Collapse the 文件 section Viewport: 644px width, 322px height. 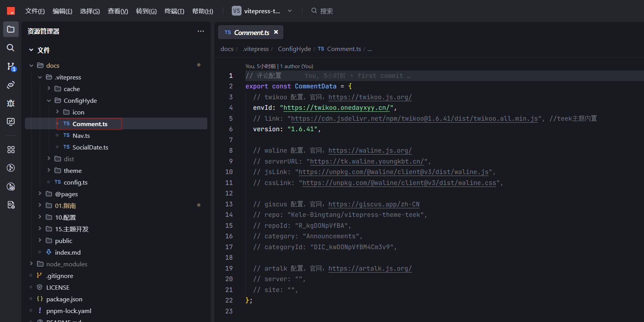point(31,50)
